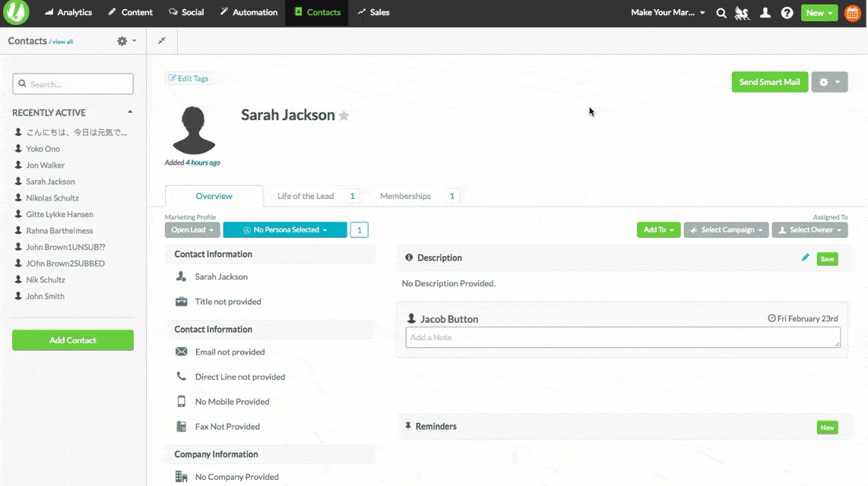Open the No Persona Selected dropdown
The image size is (868, 486).
tap(285, 230)
